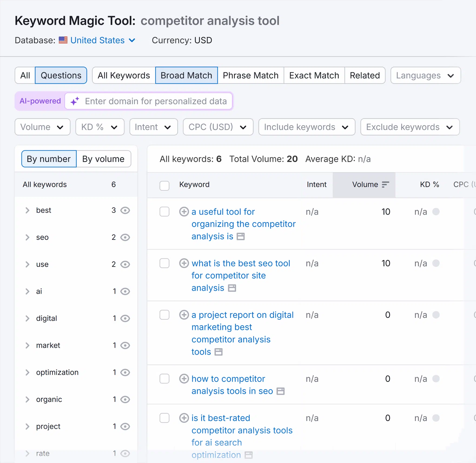Viewport: 476px width, 463px height.
Task: Click plus icon for 'is it best-rated' keyword
Action: 184,418
